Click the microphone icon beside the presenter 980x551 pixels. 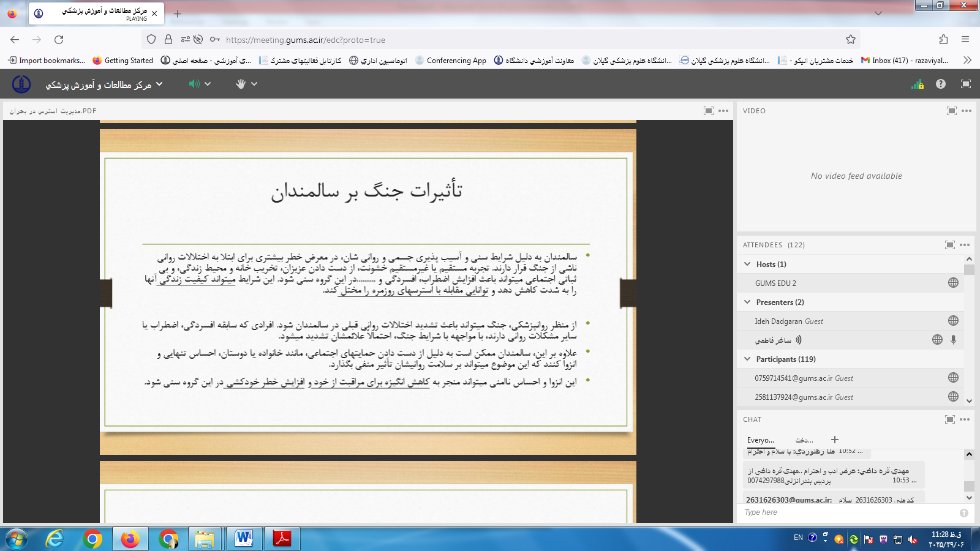click(954, 340)
